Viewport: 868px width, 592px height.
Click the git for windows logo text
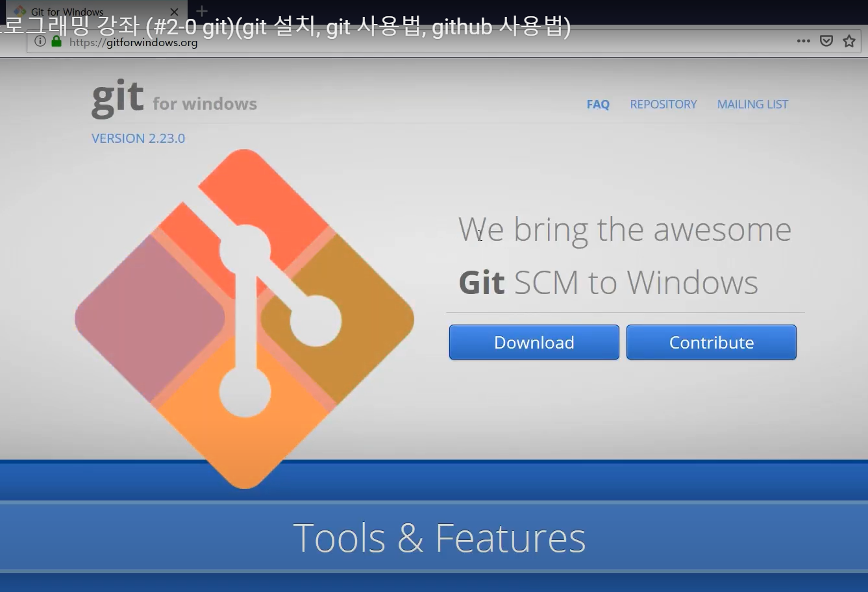(174, 100)
